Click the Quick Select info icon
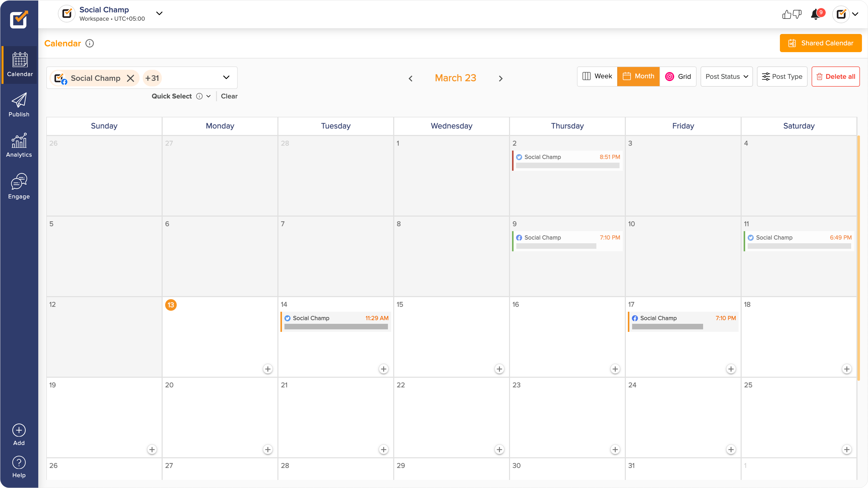Viewport: 868px width, 488px height. pyautogui.click(x=199, y=96)
